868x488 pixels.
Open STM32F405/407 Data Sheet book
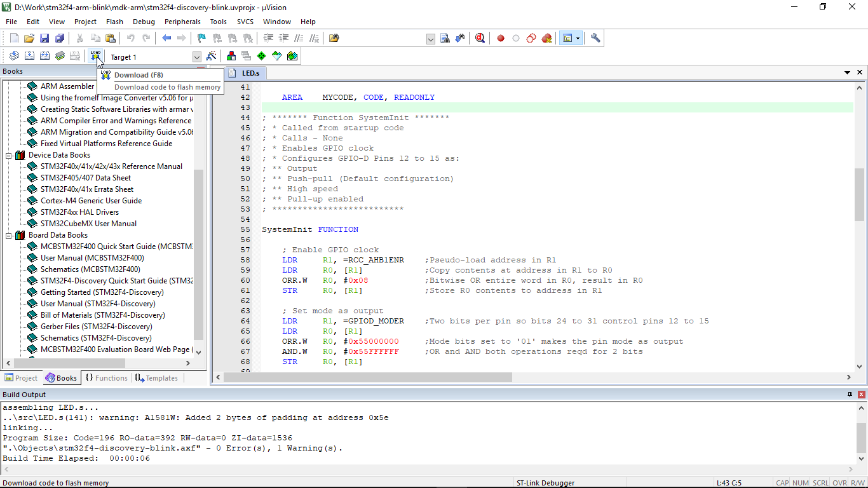(85, 178)
